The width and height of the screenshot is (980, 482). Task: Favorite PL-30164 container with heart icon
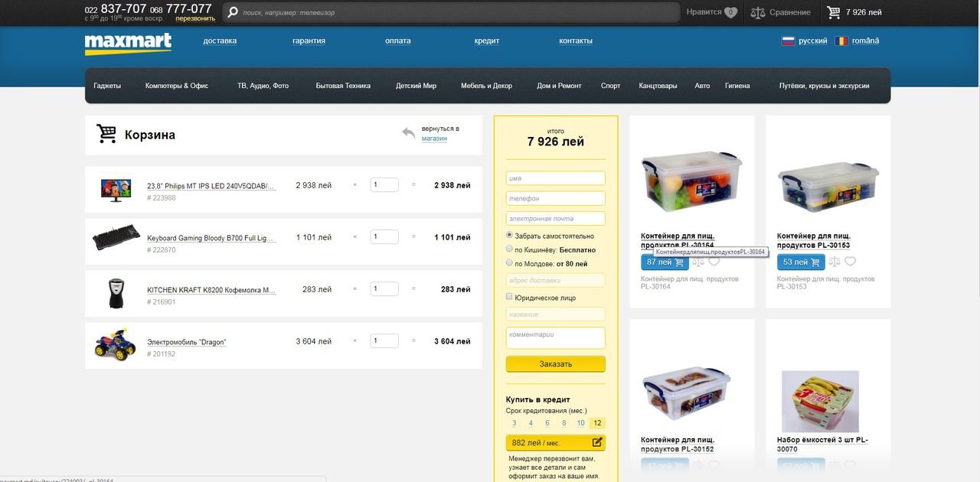pos(714,262)
